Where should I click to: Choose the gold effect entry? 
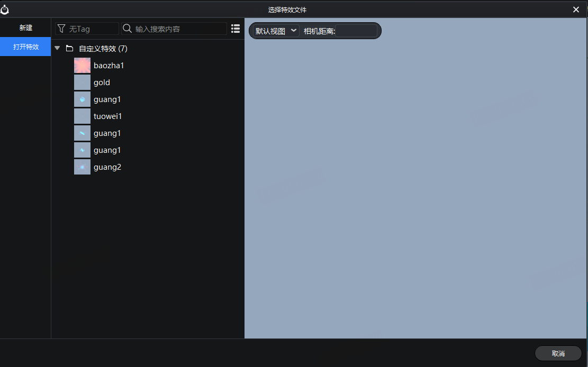(102, 82)
